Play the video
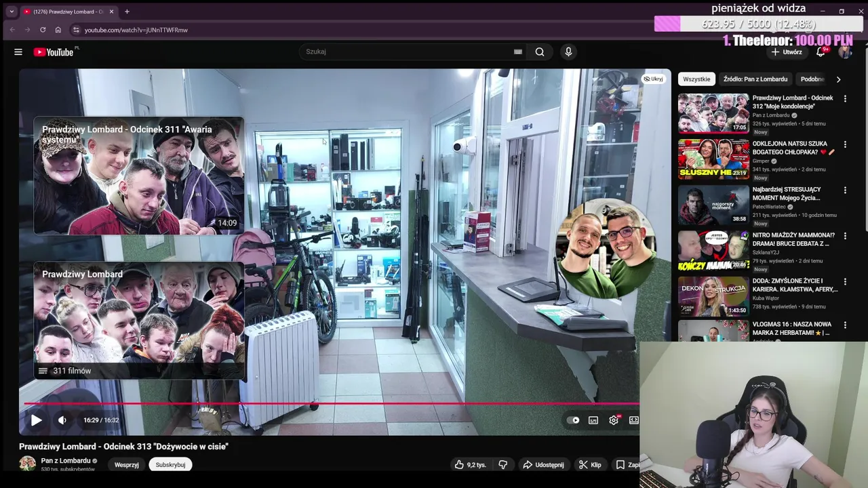Image resolution: width=868 pixels, height=488 pixels. coord(36,420)
